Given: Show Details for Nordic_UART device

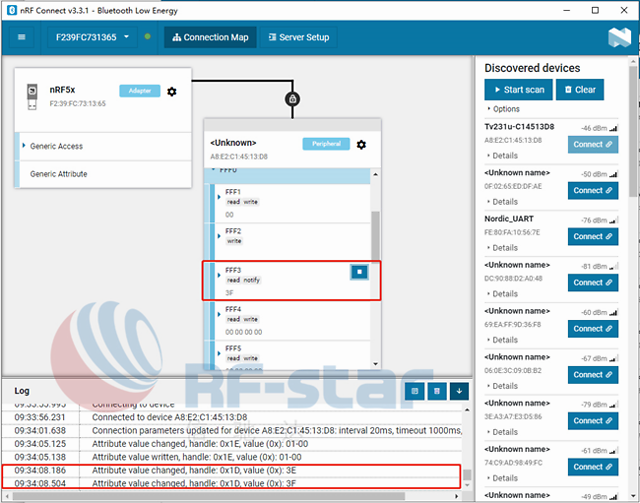Looking at the screenshot, I should [502, 248].
